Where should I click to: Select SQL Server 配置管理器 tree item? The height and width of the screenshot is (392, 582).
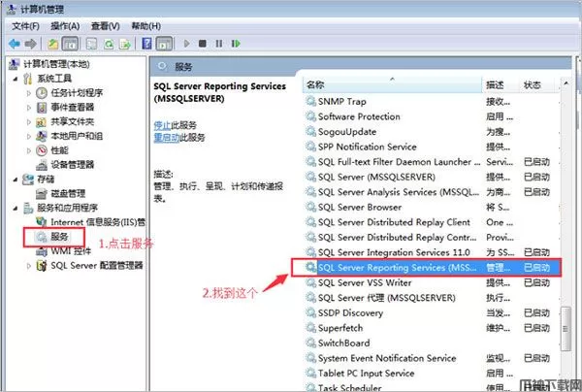coord(96,266)
